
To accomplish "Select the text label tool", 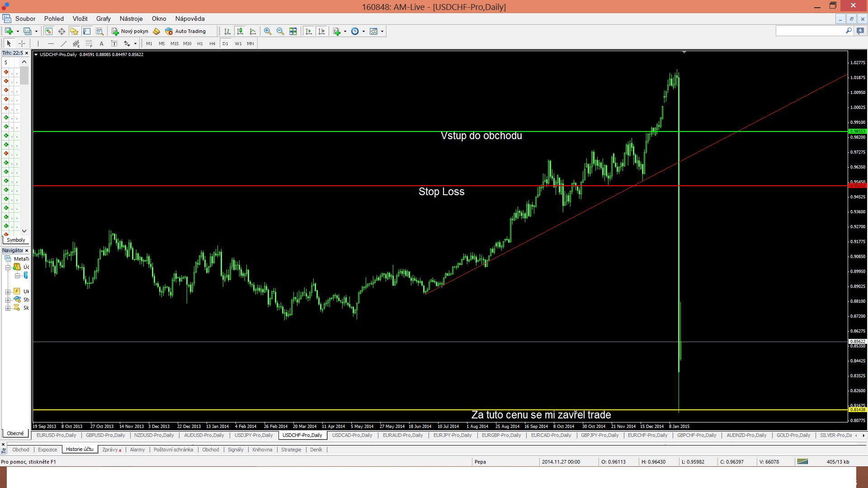I will (x=114, y=43).
